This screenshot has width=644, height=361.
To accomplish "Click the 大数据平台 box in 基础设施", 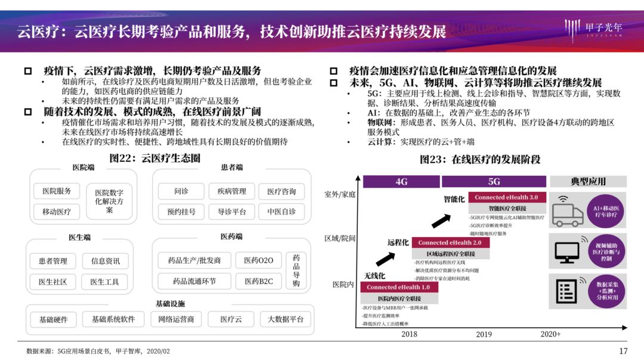I will tap(286, 319).
